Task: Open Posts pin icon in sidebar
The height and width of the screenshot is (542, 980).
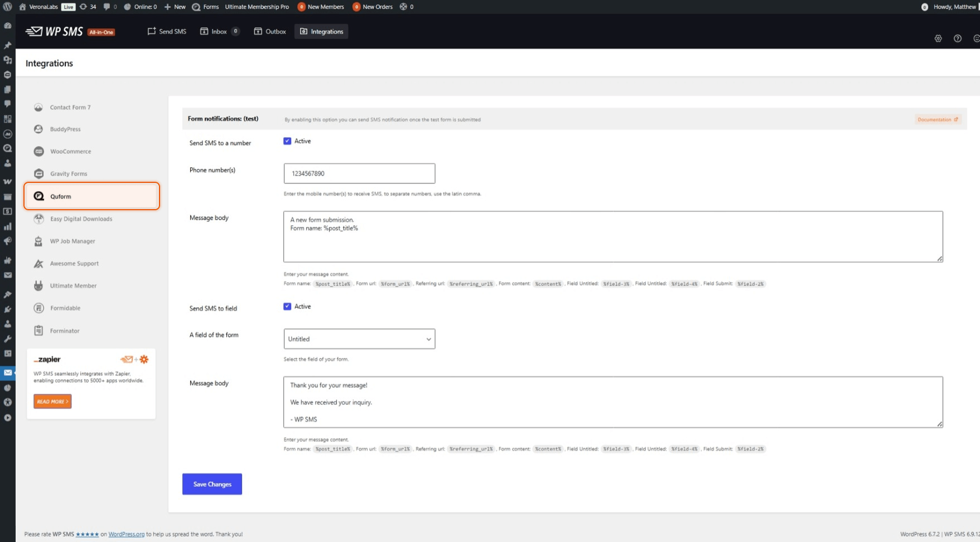Action: pyautogui.click(x=8, y=45)
